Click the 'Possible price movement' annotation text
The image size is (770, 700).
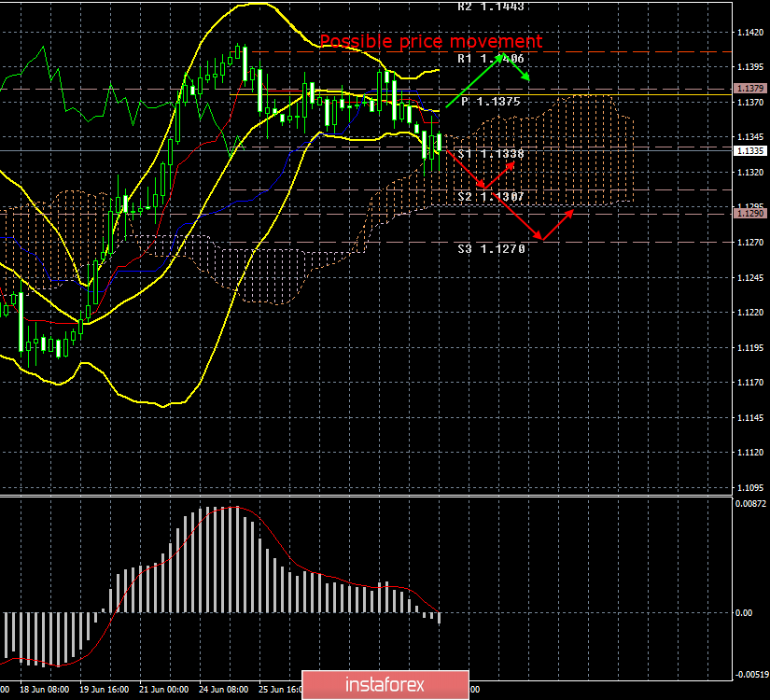click(430, 41)
